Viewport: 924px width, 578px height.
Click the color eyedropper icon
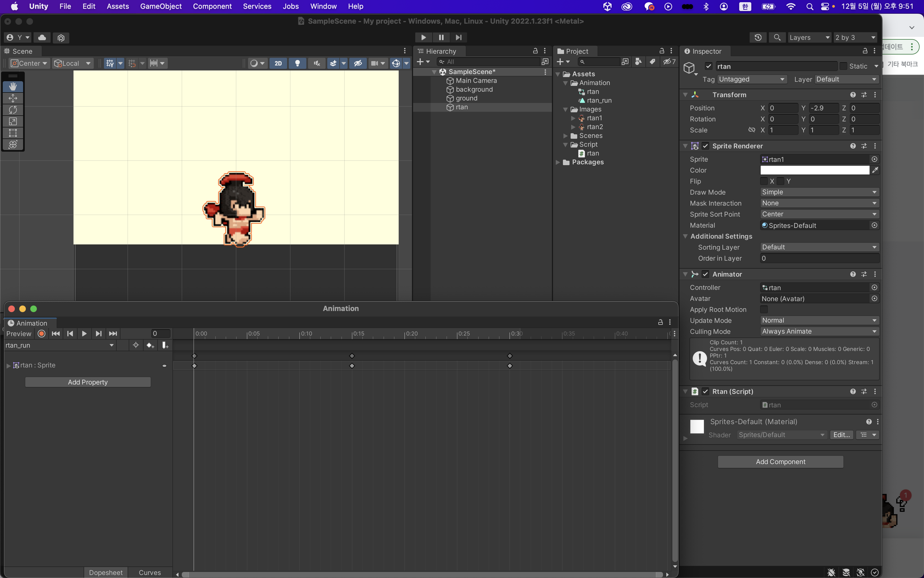pos(875,170)
